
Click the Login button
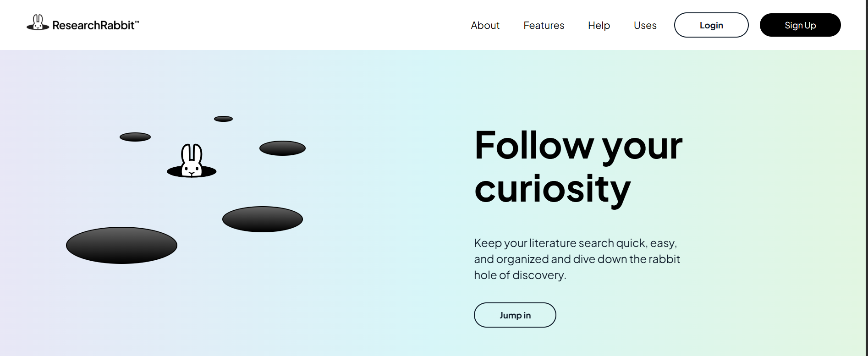click(x=711, y=25)
